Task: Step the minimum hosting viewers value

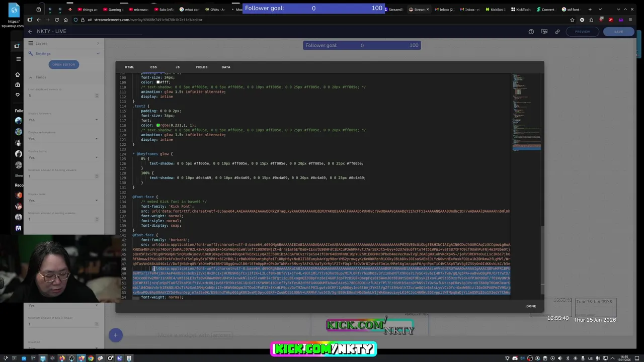Action: [97, 176]
